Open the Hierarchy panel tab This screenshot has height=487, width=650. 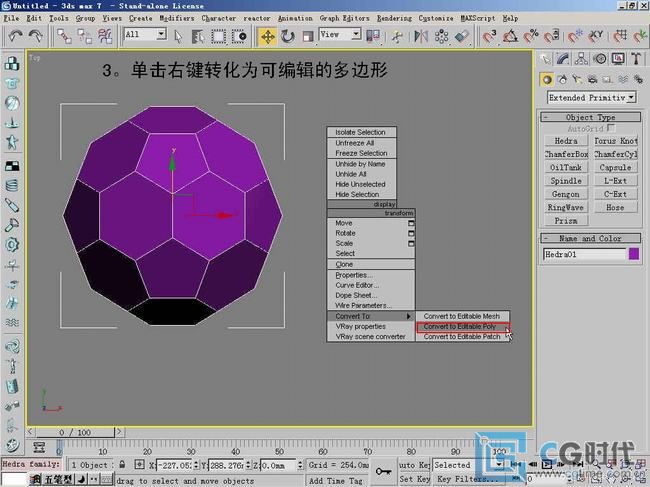[581, 58]
